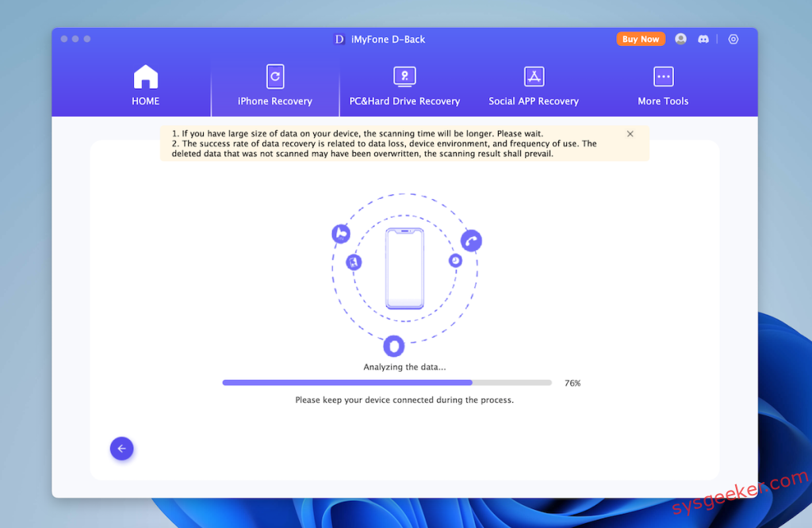The image size is (812, 528).
Task: Select the Home icon in the navigation bar
Action: click(145, 76)
